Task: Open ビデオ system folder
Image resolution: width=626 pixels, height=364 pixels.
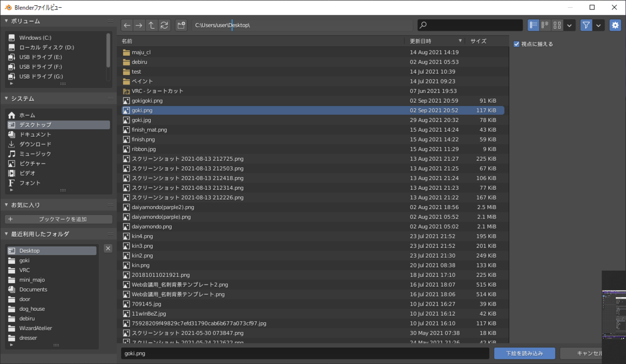Action: pos(58,173)
